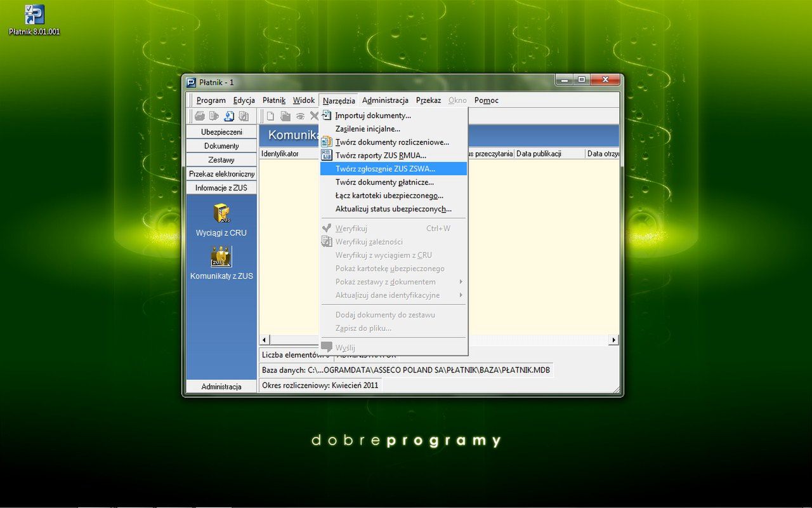Click the scroll-right arrow of the list
The width and height of the screenshot is (812, 508).
[x=613, y=340]
